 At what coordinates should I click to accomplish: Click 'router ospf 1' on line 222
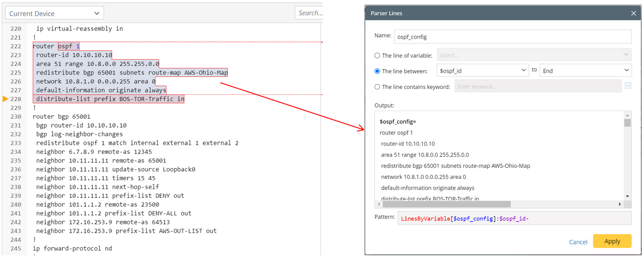pyautogui.click(x=56, y=46)
